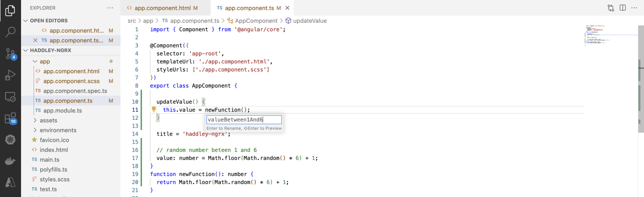
Task: Open Explorer more actions ellipsis
Action: tap(110, 8)
